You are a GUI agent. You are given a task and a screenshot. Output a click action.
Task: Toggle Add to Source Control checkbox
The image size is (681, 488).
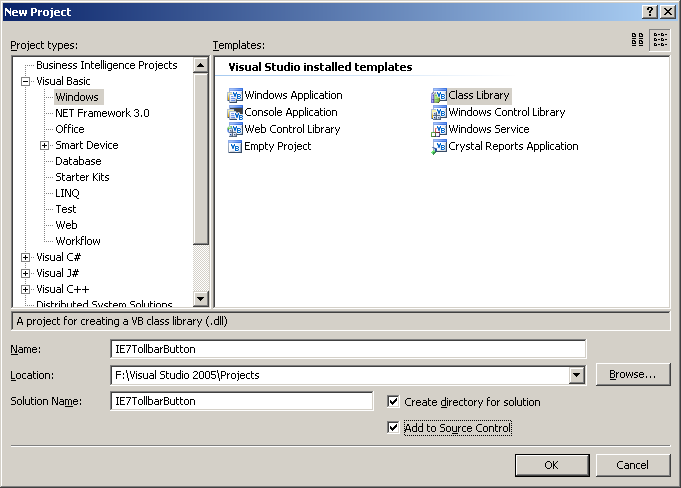[393, 428]
